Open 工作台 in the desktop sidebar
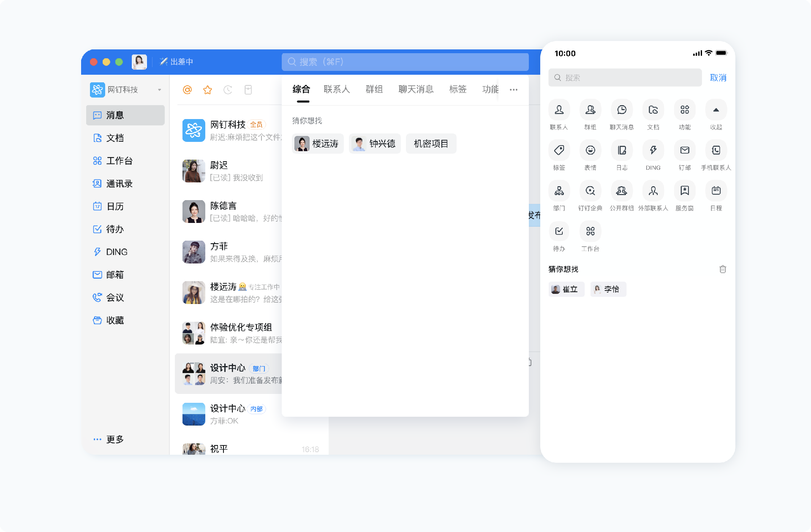 click(125, 160)
